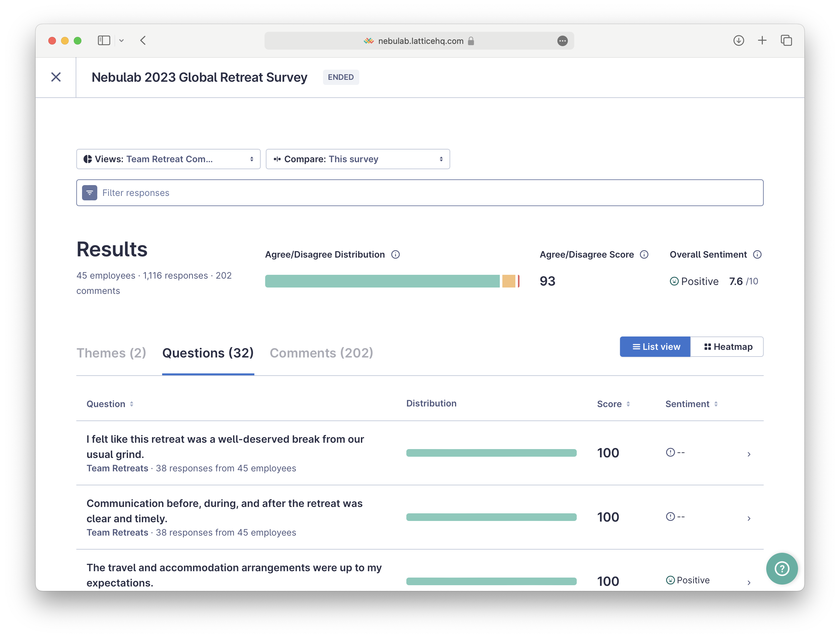Click the address bar URL nebulab.latticehq.com
Screen dimensions: 840x638
421,41
